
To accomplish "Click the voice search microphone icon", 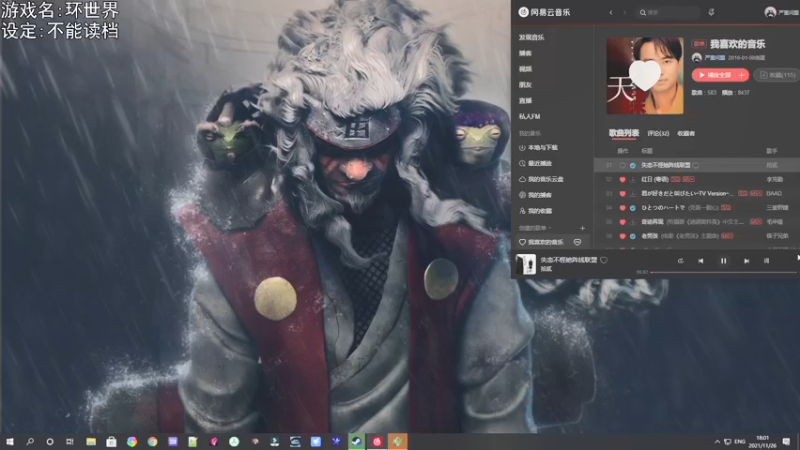I will (711, 12).
